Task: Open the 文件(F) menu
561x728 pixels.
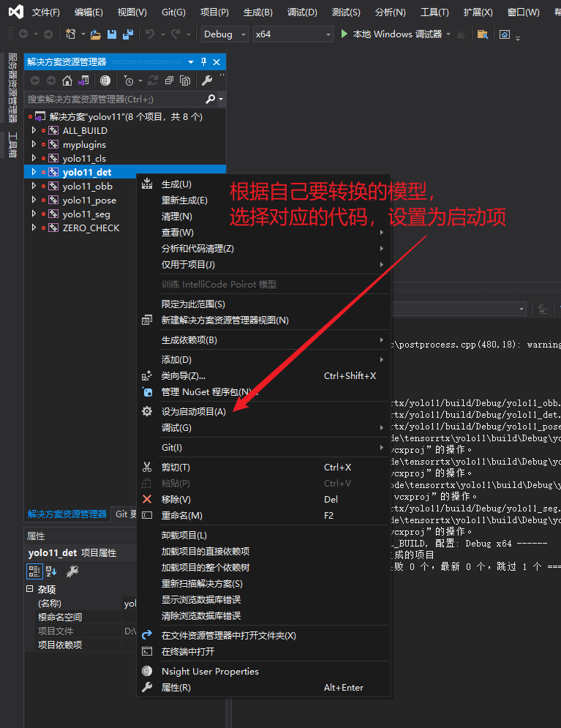Action: [x=45, y=12]
